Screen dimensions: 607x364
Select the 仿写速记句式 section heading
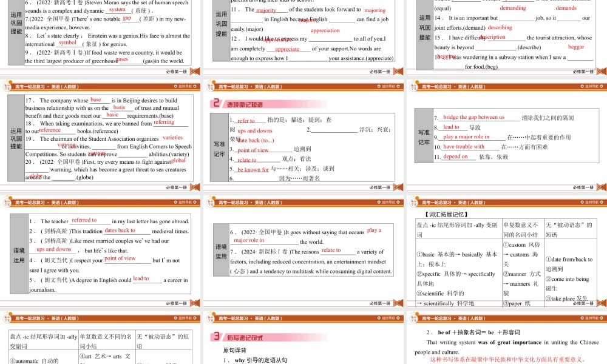click(245, 338)
